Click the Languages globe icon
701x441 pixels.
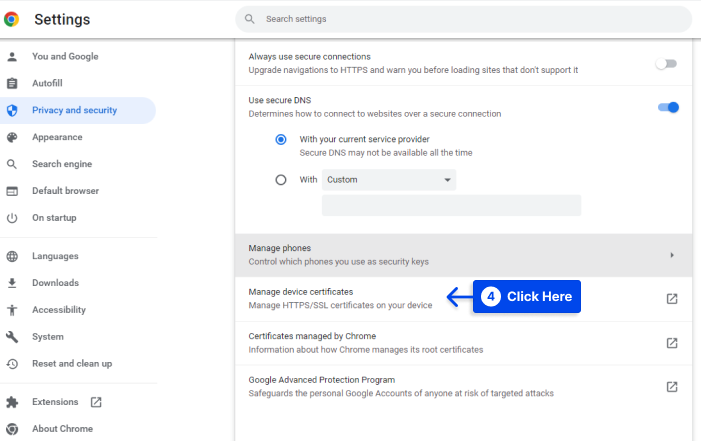(x=12, y=256)
